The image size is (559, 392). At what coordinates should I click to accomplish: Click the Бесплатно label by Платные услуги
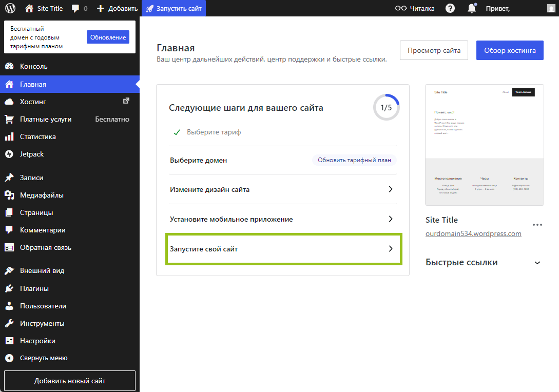(112, 119)
